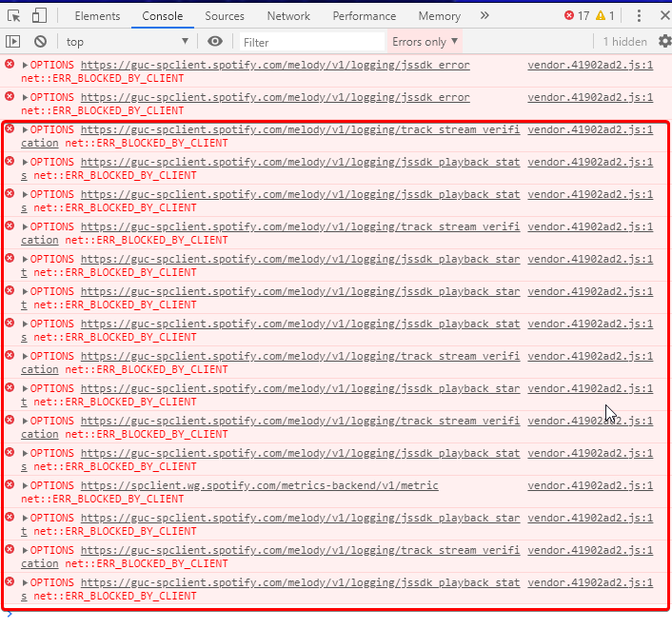Focus the console prompt input at the bottom
Screen dimensions: 672x629
[339, 615]
